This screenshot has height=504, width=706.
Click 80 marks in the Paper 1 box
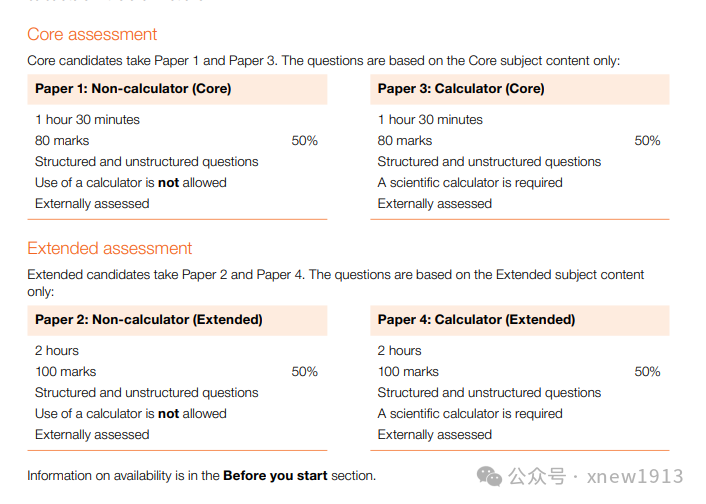pos(62,141)
